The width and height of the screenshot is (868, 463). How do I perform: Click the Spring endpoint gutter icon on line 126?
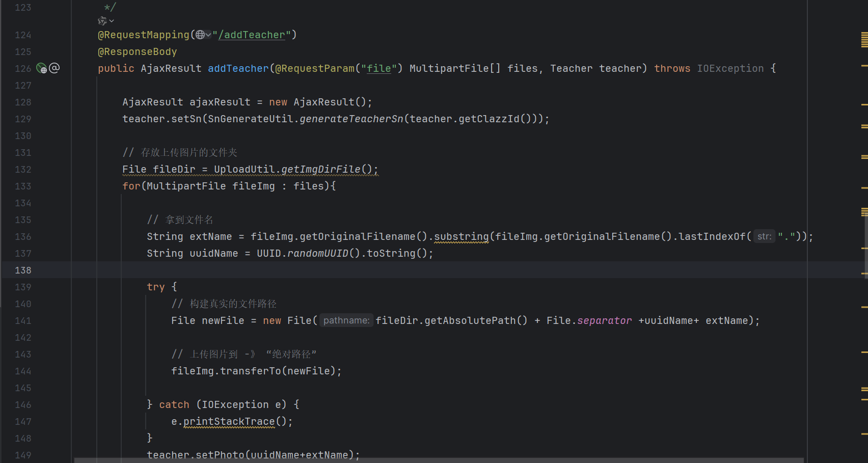(x=42, y=68)
